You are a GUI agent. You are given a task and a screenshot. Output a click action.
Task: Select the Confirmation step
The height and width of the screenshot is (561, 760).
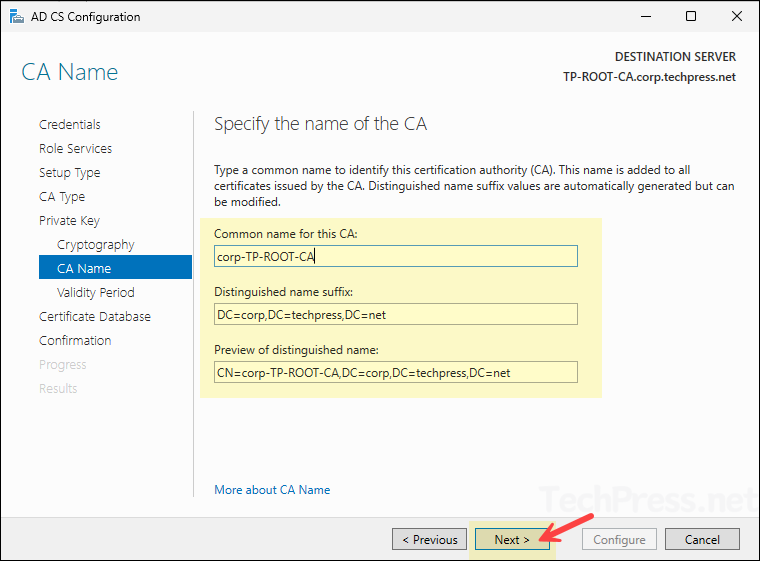click(75, 340)
